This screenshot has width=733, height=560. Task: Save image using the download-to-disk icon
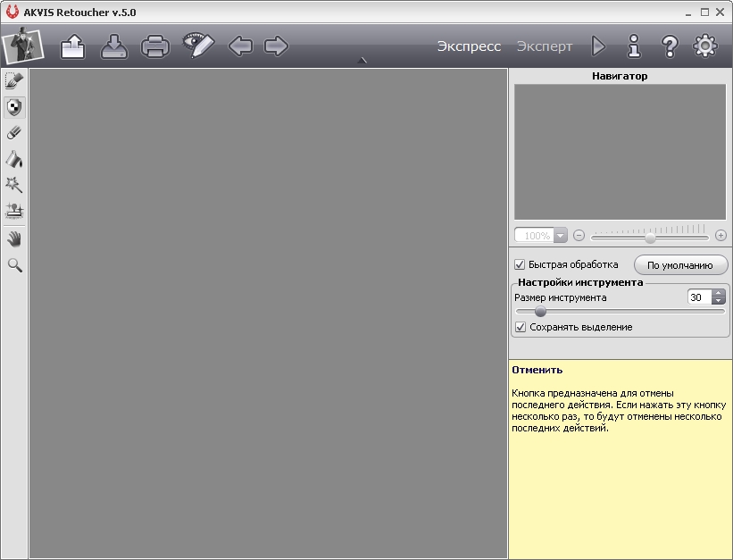(114, 46)
